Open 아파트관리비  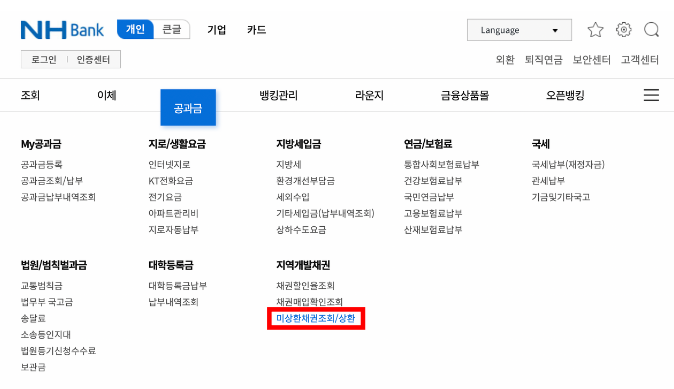coord(173,213)
